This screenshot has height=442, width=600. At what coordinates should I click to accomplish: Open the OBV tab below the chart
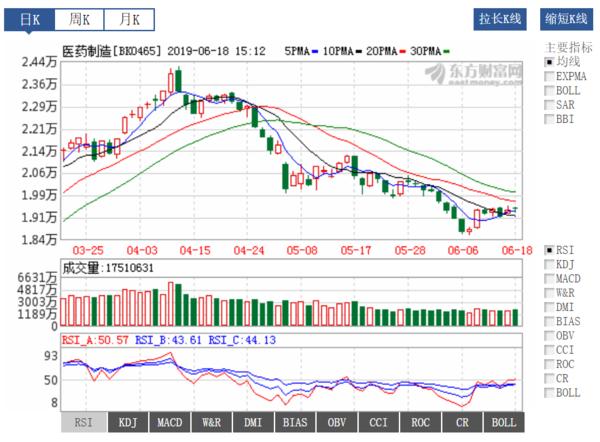pos(337,422)
